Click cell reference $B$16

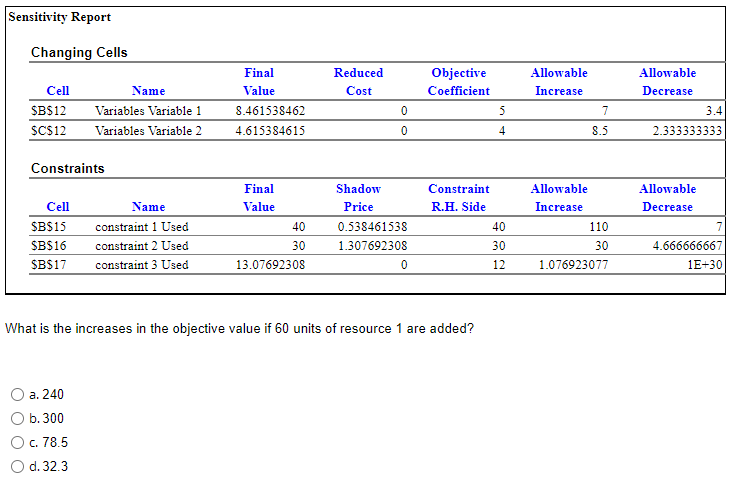[x=49, y=246]
